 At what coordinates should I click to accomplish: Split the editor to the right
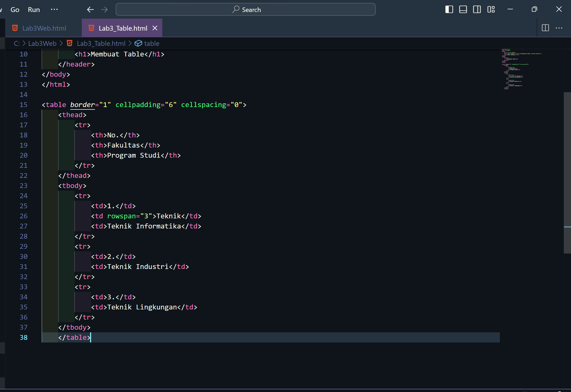[x=545, y=28]
